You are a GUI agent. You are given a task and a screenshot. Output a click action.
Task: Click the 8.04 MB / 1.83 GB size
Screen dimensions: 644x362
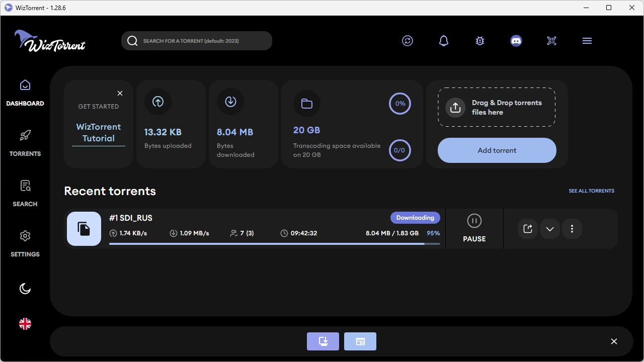point(392,233)
